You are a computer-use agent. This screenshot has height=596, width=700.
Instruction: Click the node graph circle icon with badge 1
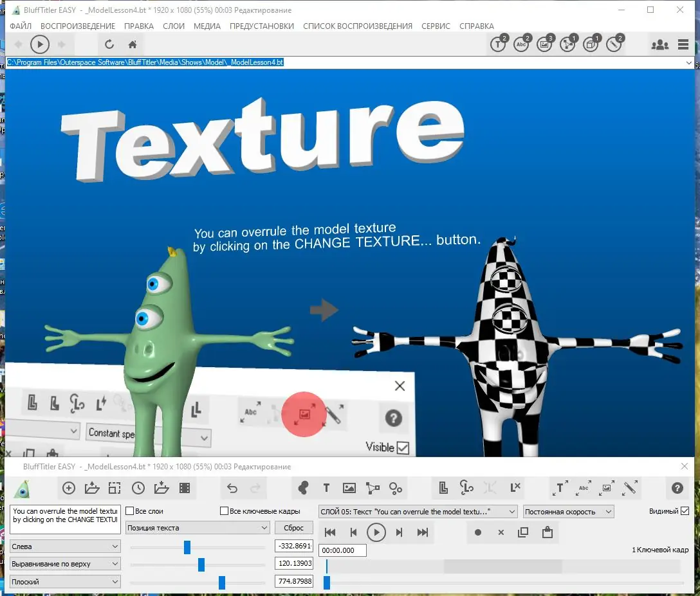pos(568,44)
